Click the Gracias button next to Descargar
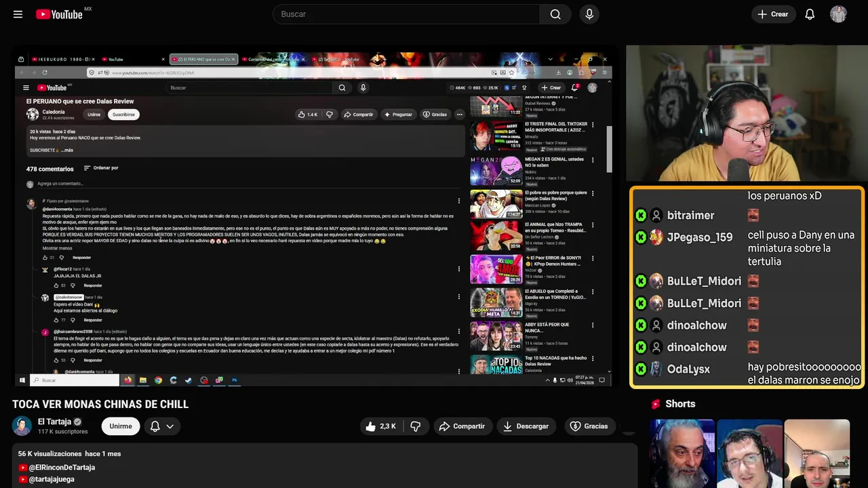This screenshot has height=488, width=868. tap(589, 426)
